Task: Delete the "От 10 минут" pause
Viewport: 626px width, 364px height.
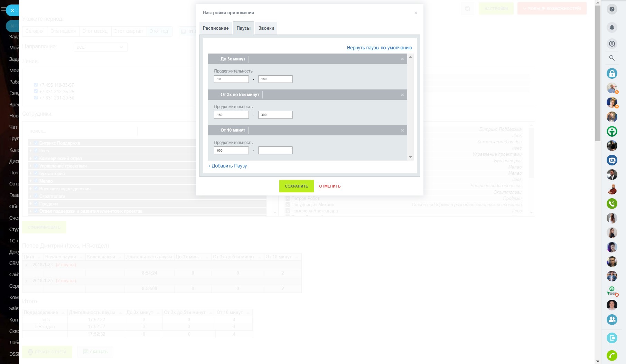Action: pyautogui.click(x=402, y=131)
